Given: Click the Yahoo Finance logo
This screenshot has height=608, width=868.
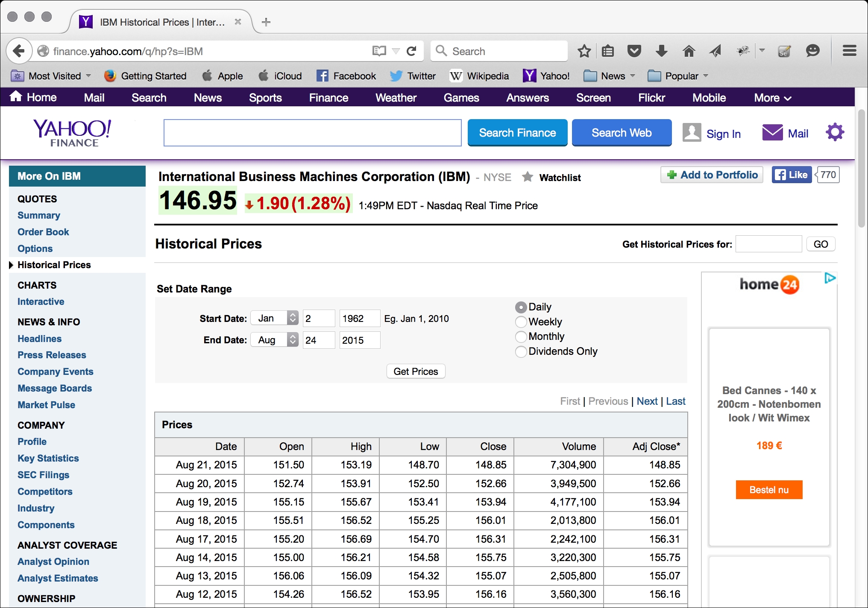Looking at the screenshot, I should pos(73,133).
